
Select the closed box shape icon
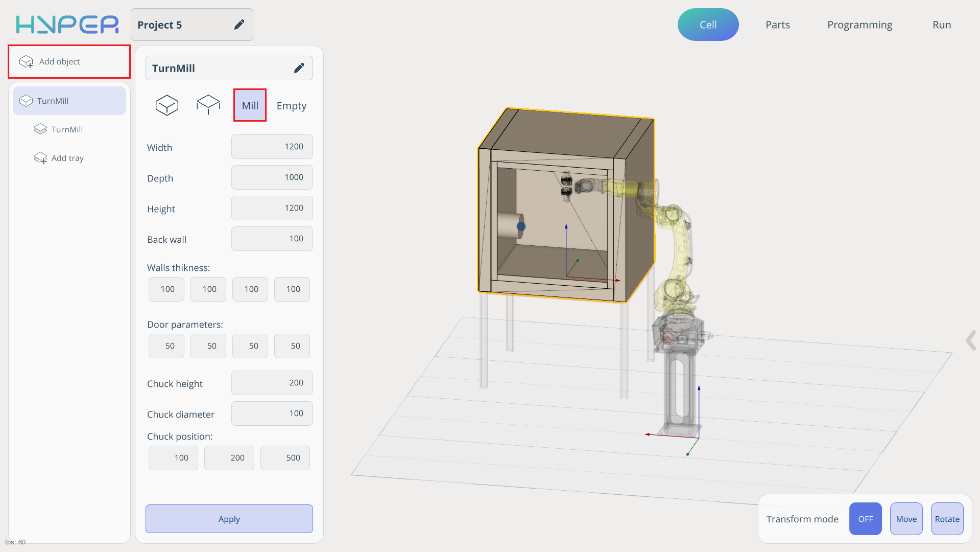point(166,105)
